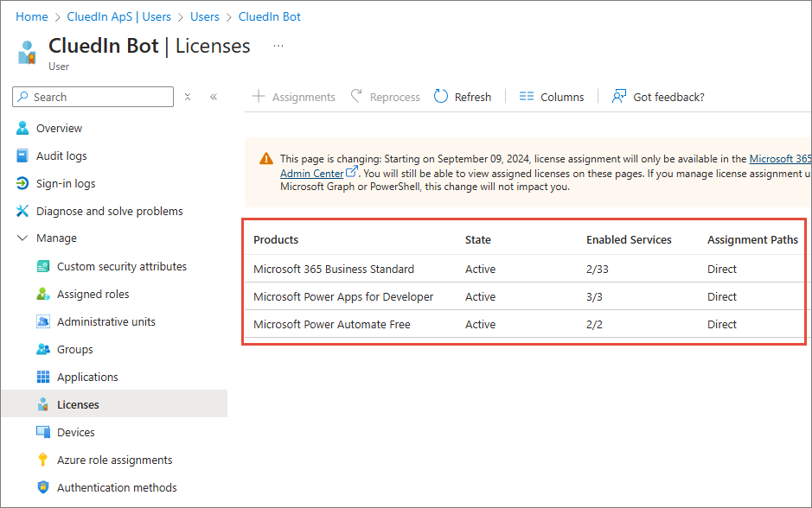Click the Diagnose and solve problems wrench icon

[x=22, y=211]
